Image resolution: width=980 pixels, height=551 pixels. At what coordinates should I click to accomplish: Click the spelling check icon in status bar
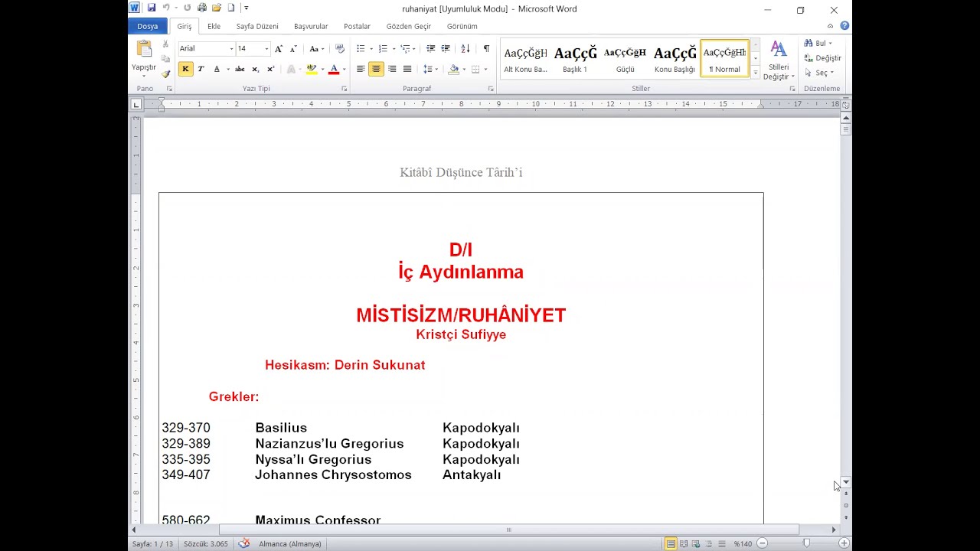pyautogui.click(x=244, y=543)
